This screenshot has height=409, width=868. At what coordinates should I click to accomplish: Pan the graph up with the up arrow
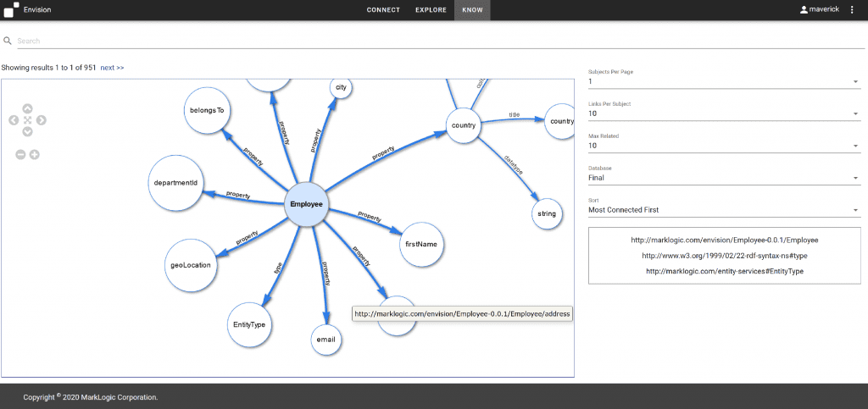tap(27, 108)
